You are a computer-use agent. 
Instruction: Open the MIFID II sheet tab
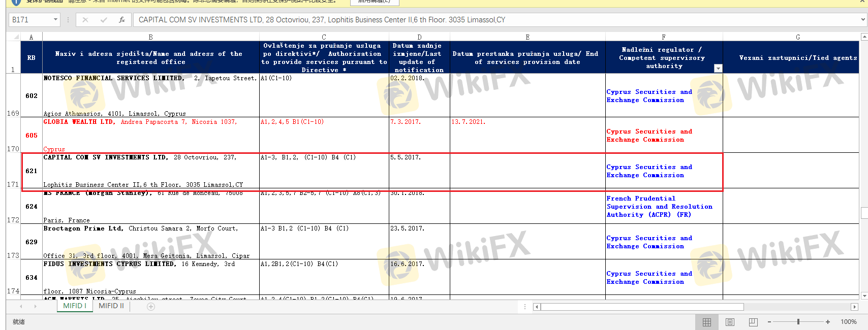pyautogui.click(x=111, y=306)
